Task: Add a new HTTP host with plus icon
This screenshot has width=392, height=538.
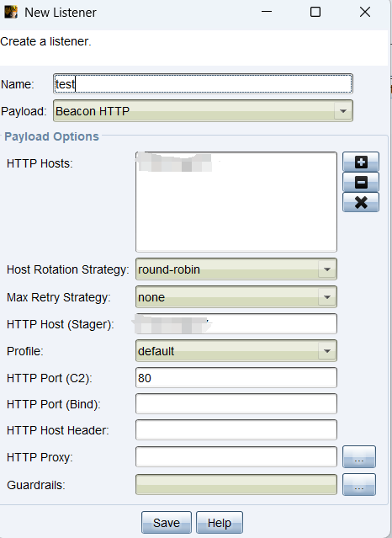Action: pos(361,162)
